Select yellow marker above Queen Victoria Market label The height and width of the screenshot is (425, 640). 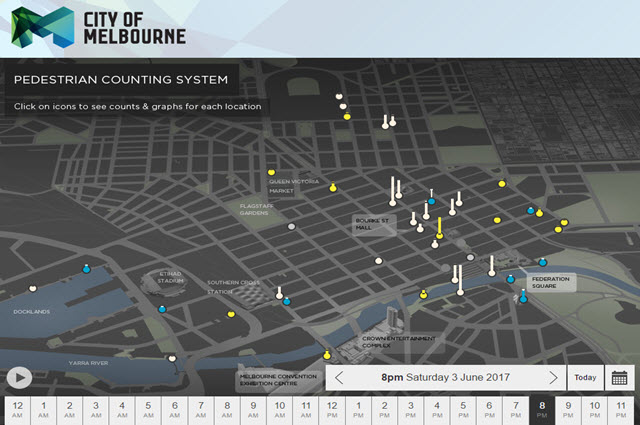(x=271, y=173)
